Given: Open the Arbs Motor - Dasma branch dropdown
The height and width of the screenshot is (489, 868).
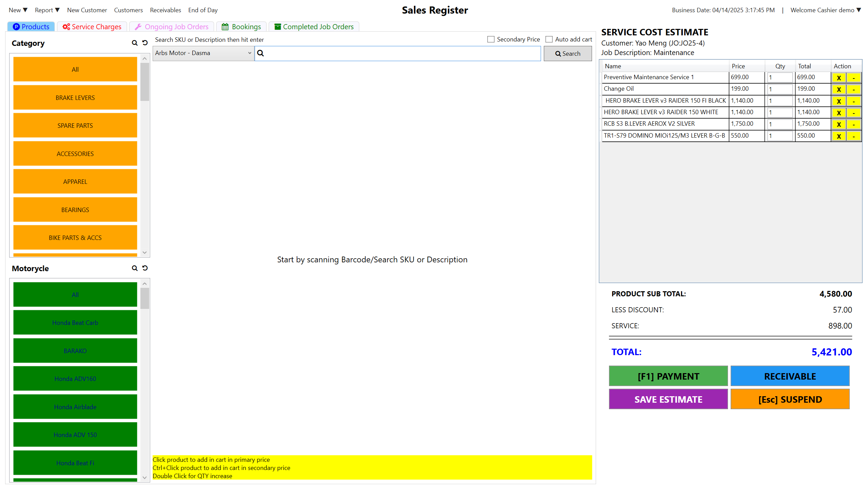Looking at the screenshot, I should pos(203,53).
